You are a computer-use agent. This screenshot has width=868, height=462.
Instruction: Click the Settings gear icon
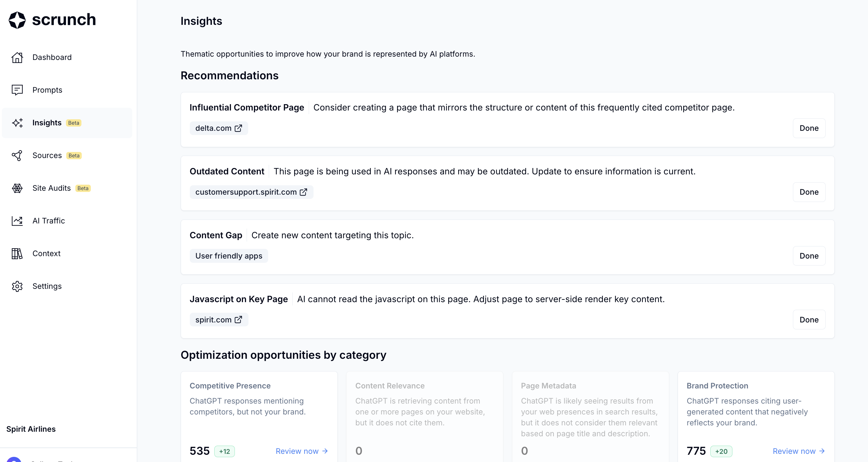tap(17, 286)
